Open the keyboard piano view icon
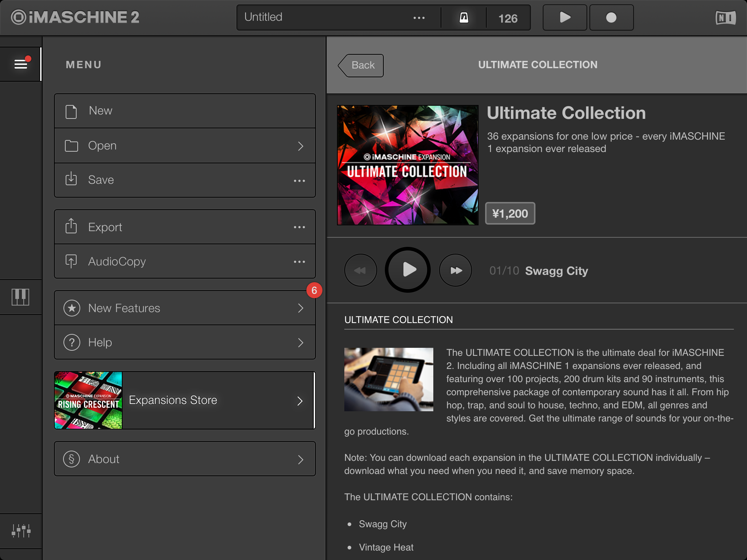 [x=20, y=297]
